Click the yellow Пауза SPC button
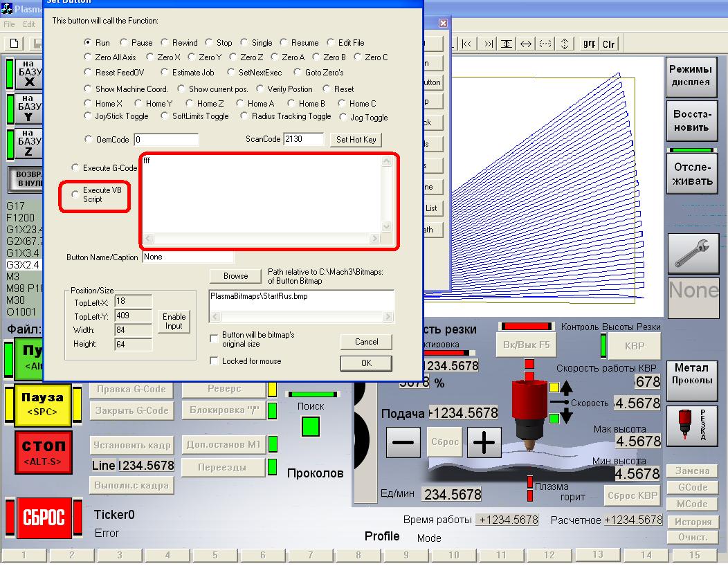 click(43, 404)
